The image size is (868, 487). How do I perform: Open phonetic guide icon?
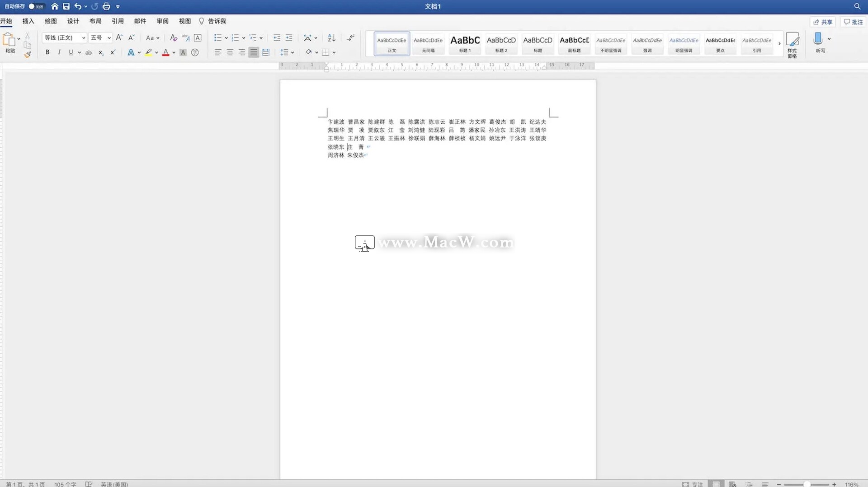click(185, 37)
